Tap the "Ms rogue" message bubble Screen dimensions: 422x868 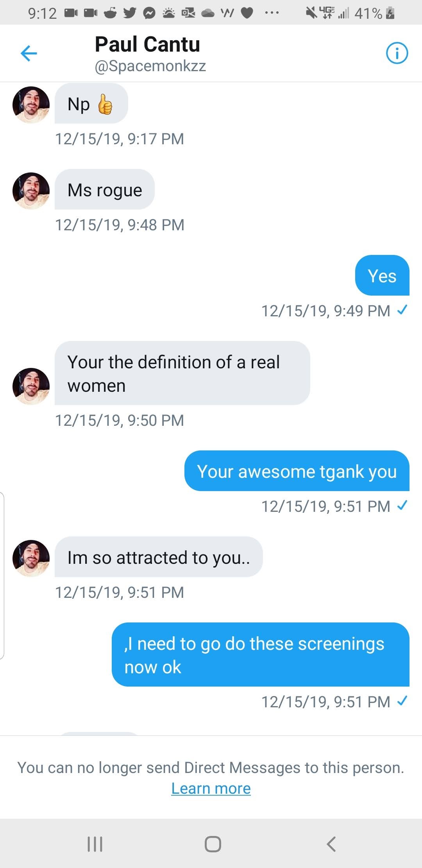click(105, 190)
